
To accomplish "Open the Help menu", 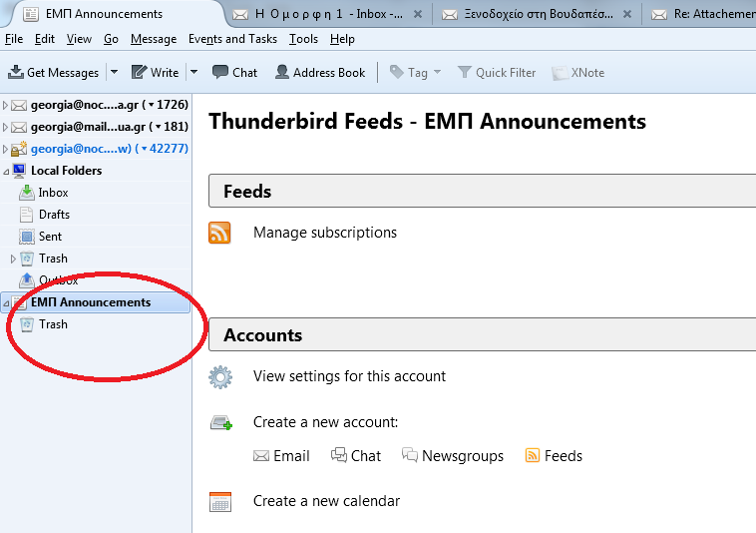I will [x=342, y=39].
